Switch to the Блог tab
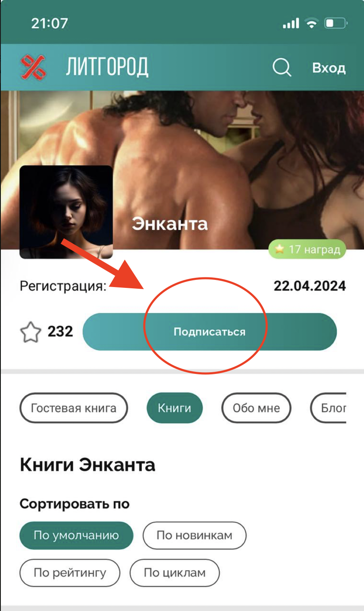364x611 pixels. click(328, 408)
